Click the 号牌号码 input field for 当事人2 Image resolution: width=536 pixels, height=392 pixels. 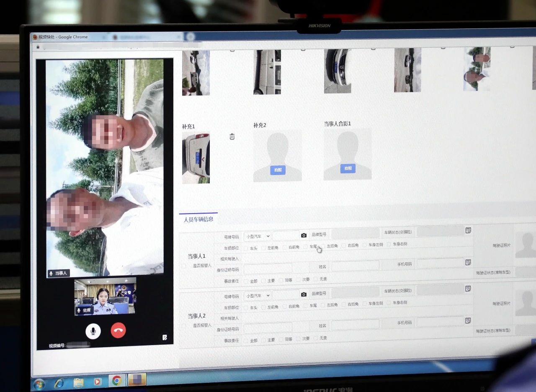[x=286, y=295]
